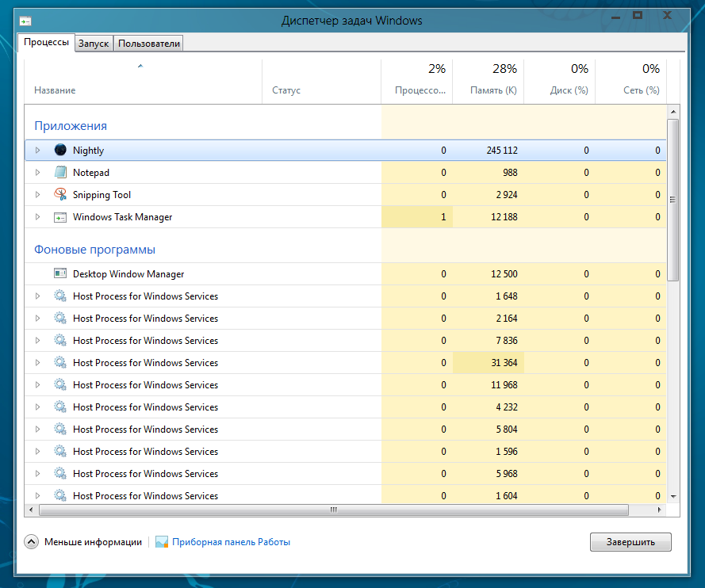The height and width of the screenshot is (588, 705).
Task: Expand the Host Process row using 11 968 K
Action: (38, 384)
